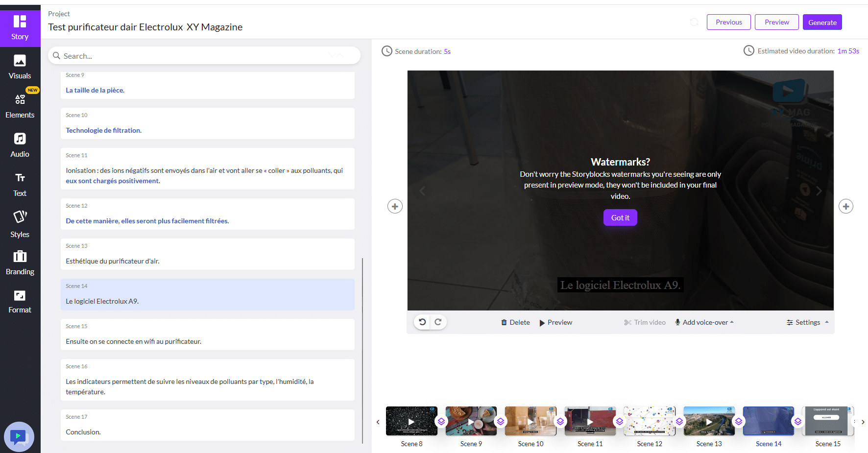Image resolution: width=868 pixels, height=453 pixels.
Task: Expand the Add voice-over dropdown
Action: point(704,322)
